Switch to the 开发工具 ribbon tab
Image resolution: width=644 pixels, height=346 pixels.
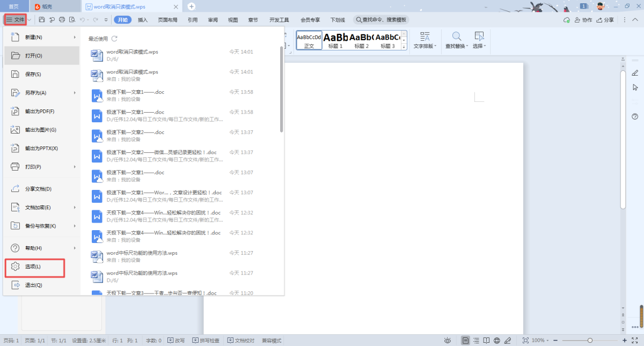pos(279,20)
